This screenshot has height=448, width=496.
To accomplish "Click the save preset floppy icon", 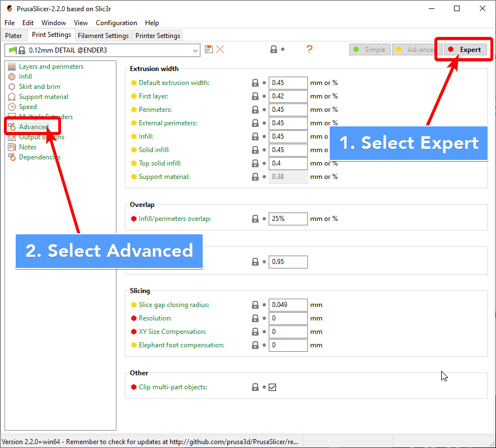I will tap(208, 49).
